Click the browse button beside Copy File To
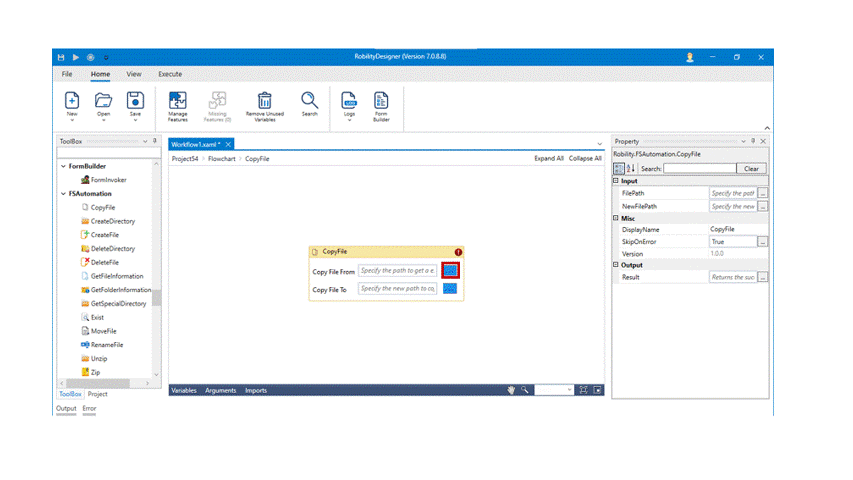This screenshot has width=853, height=480. pos(450,288)
